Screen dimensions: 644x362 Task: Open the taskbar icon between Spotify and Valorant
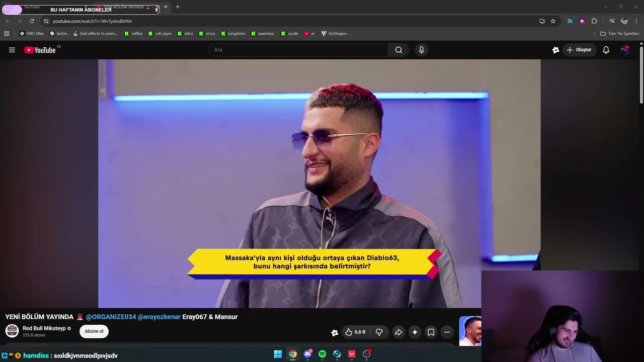click(x=337, y=354)
